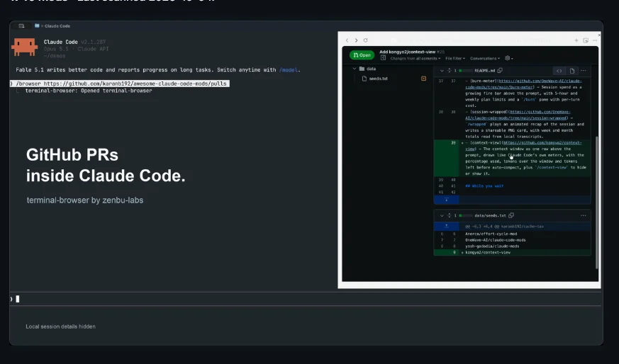The image size is (619, 364).
Task: Click 'Local session details hidden' text
Action: click(61, 326)
